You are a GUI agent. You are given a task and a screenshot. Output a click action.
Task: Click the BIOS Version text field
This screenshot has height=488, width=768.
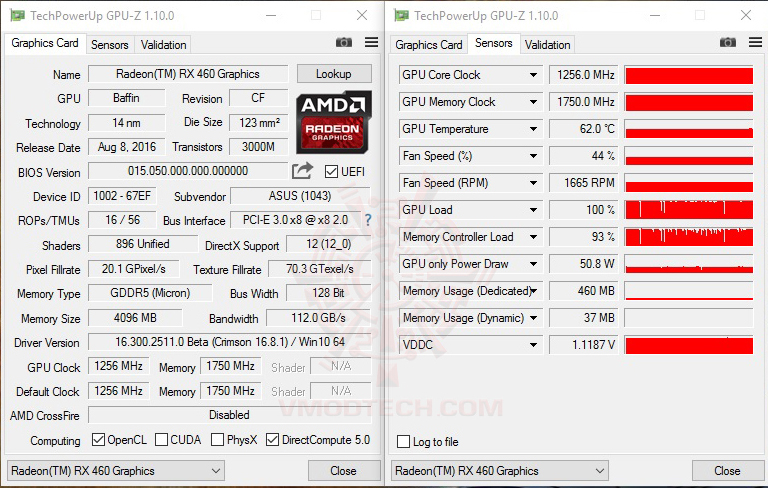tap(188, 171)
